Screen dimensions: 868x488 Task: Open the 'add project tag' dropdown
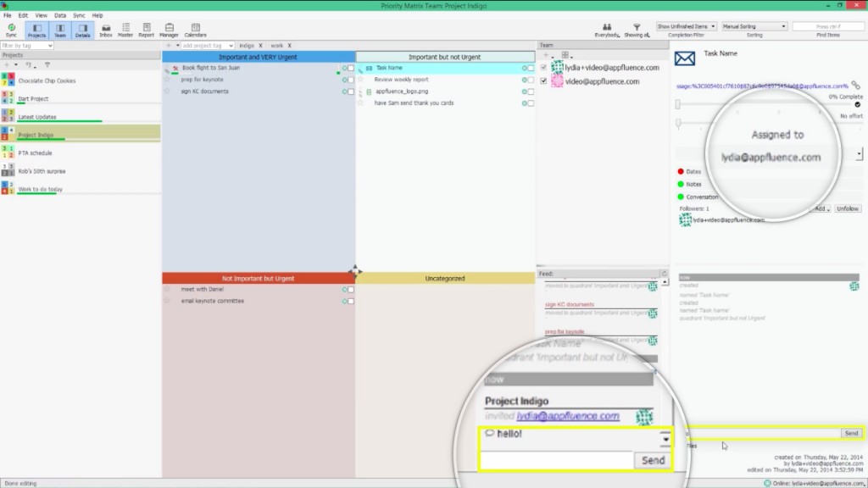tap(208, 46)
